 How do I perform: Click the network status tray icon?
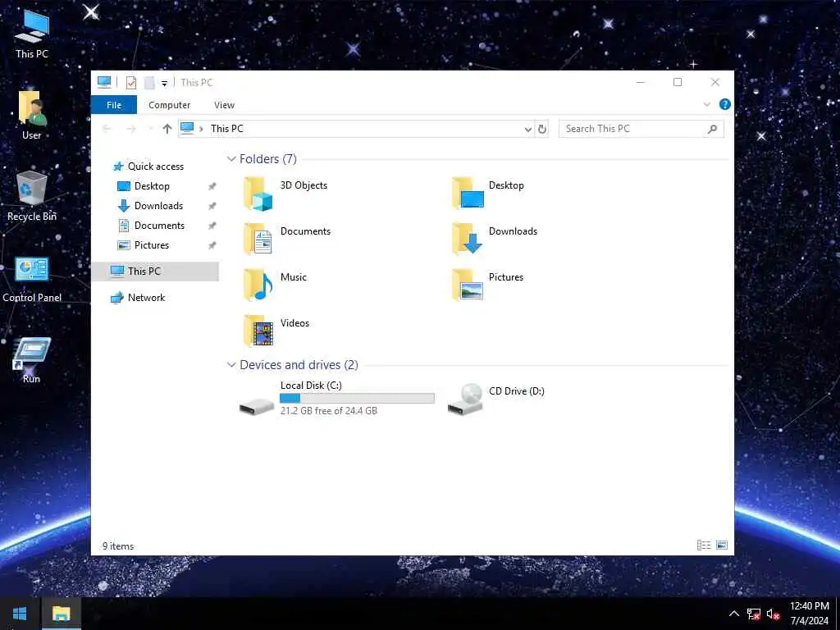tap(753, 614)
